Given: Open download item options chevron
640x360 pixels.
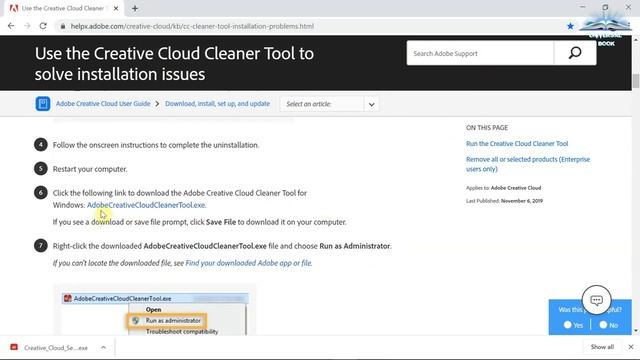Looking at the screenshot, I should click(x=103, y=347).
